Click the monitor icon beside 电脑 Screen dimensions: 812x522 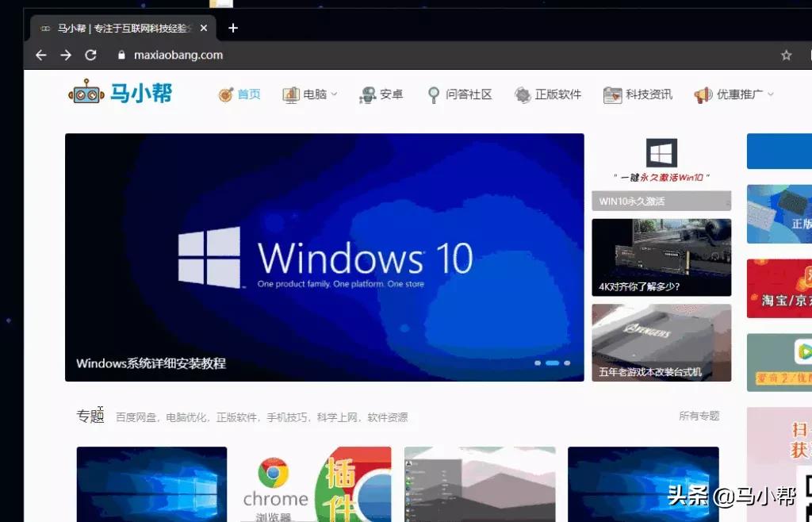[x=291, y=94]
